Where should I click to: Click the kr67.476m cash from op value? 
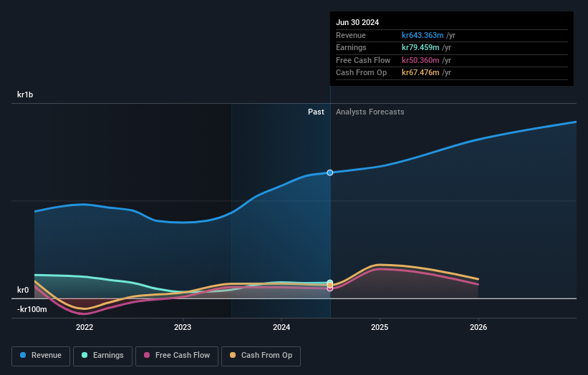click(420, 73)
